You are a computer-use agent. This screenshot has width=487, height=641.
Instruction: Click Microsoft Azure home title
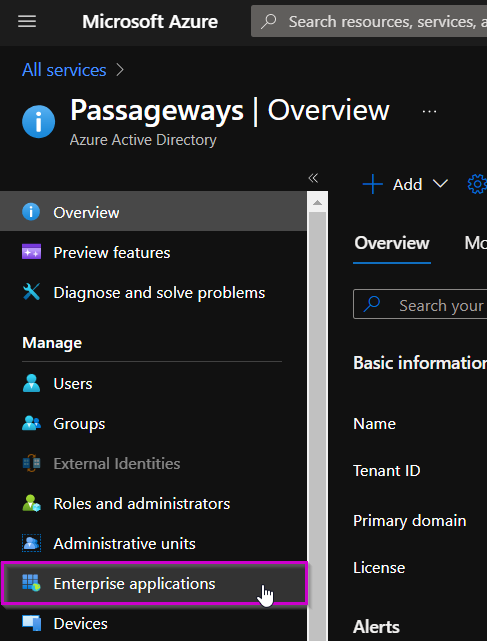pos(150,21)
